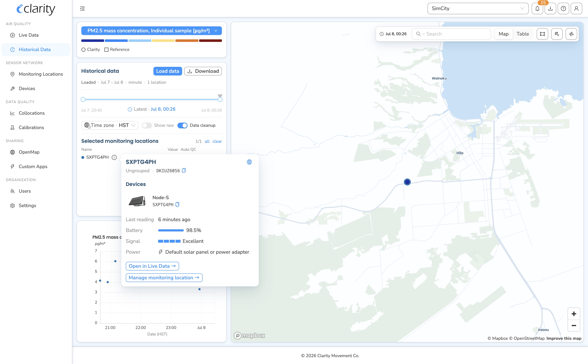Open Monitoring Locations
The width and height of the screenshot is (588, 364).
(x=36, y=74)
